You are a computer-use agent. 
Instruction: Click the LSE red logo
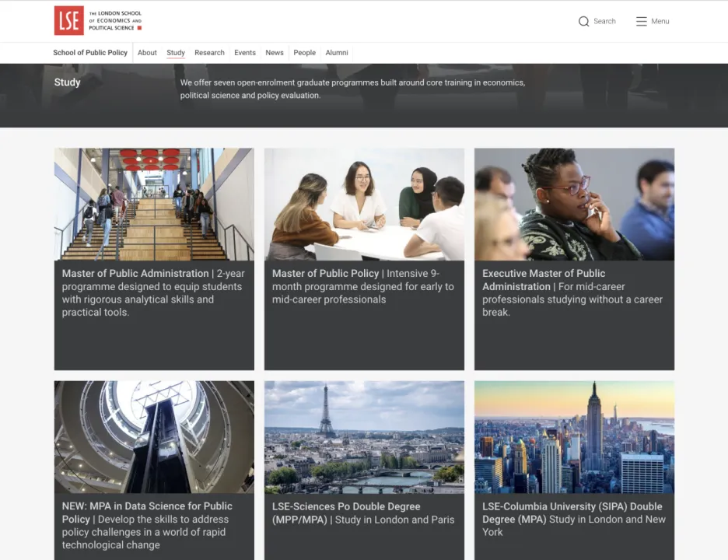pos(68,21)
